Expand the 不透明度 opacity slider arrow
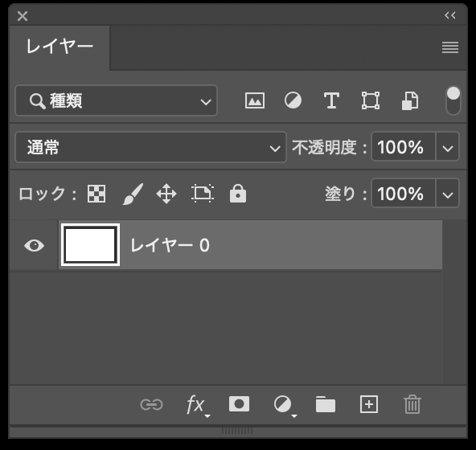The width and height of the screenshot is (476, 450). click(448, 147)
